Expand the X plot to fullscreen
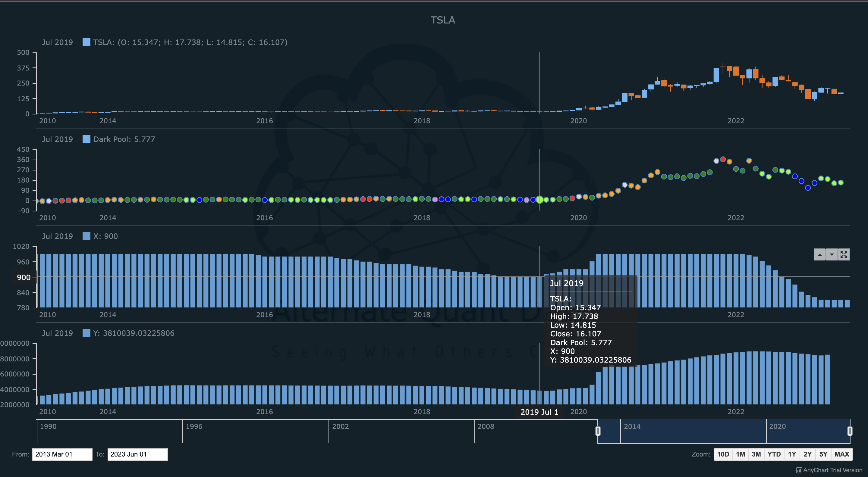 (x=844, y=254)
